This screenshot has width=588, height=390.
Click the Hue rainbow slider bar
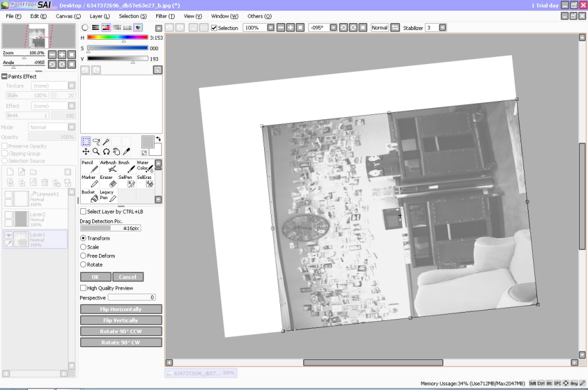point(118,37)
